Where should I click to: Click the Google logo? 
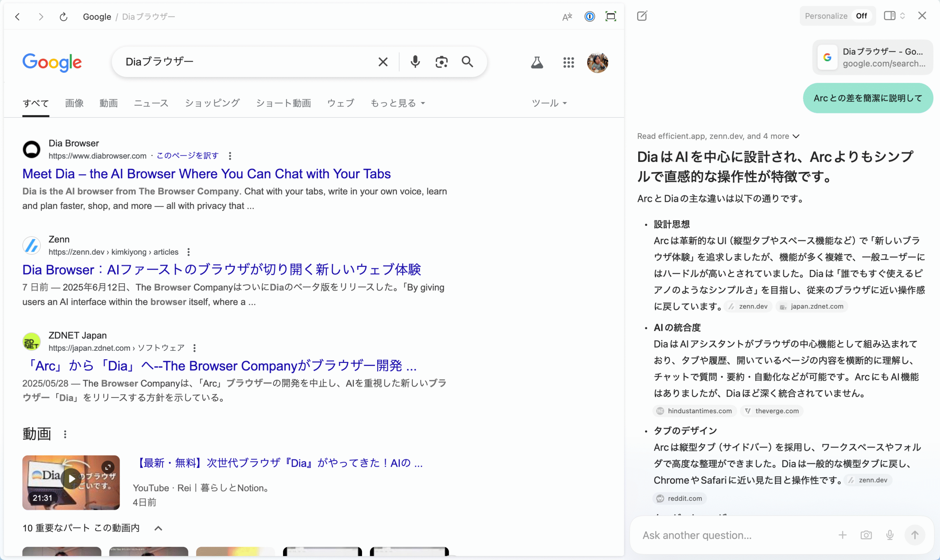click(x=52, y=62)
